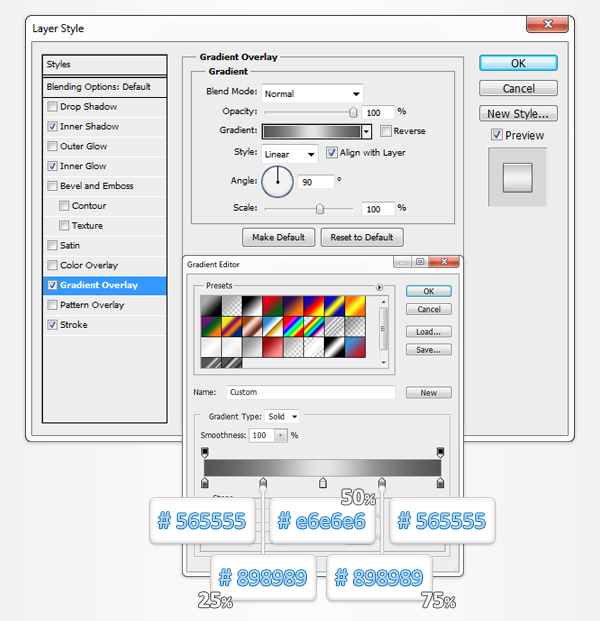Click the angle dial control
This screenshot has width=600, height=621.
[278, 182]
